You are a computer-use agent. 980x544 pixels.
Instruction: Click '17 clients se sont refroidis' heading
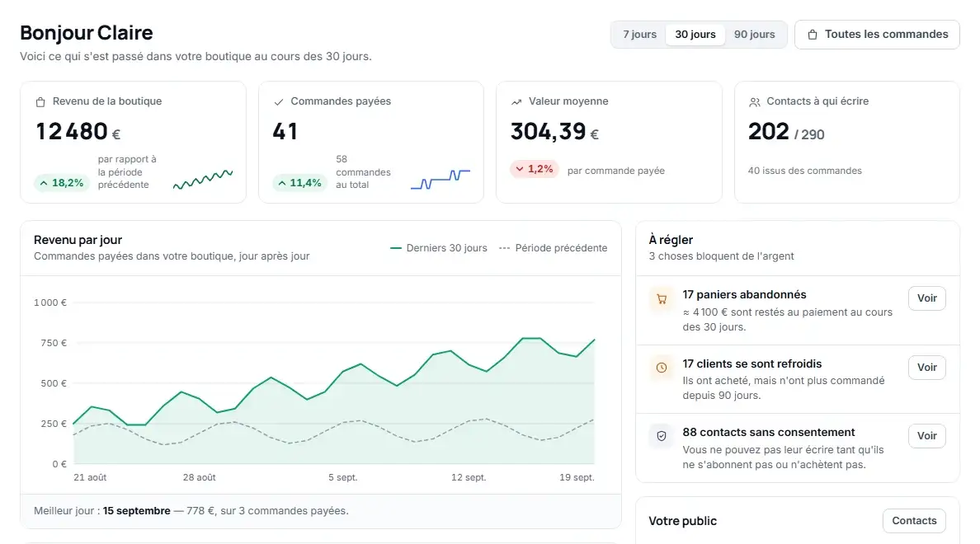751,364
